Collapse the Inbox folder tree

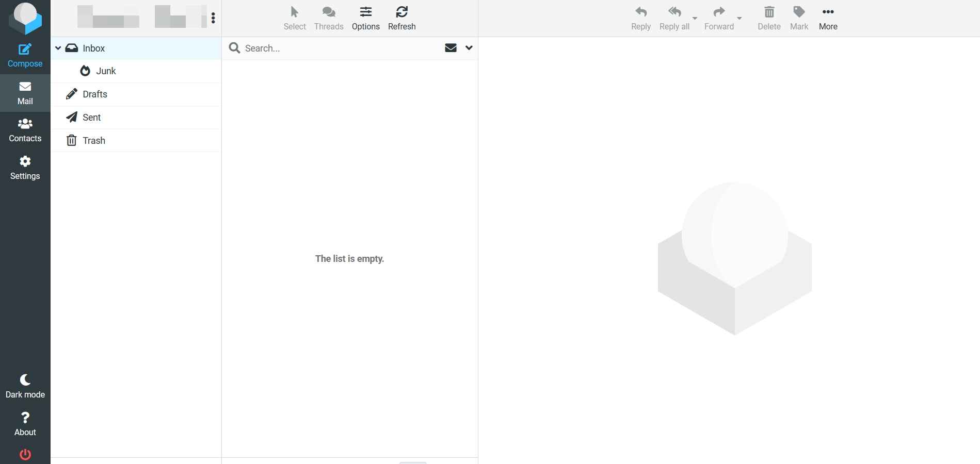click(x=58, y=48)
